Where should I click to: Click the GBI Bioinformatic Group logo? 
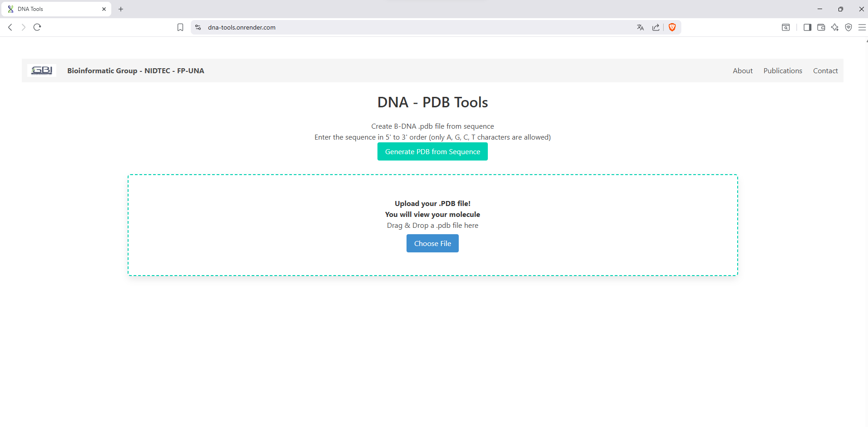pos(41,70)
